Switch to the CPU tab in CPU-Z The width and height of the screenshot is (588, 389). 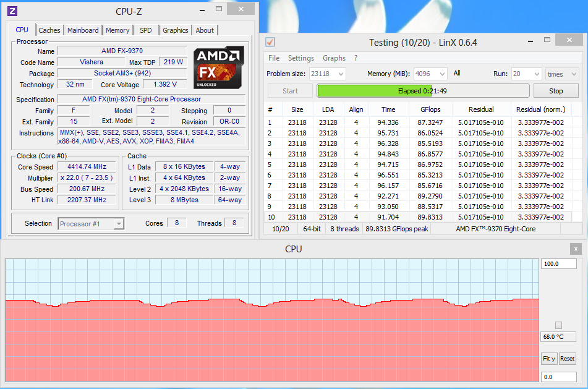click(x=22, y=30)
